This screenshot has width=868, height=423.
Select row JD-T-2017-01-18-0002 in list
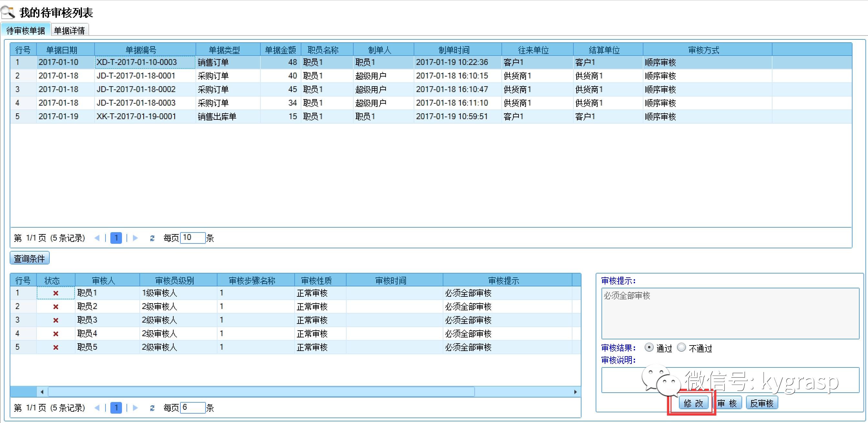click(x=136, y=89)
